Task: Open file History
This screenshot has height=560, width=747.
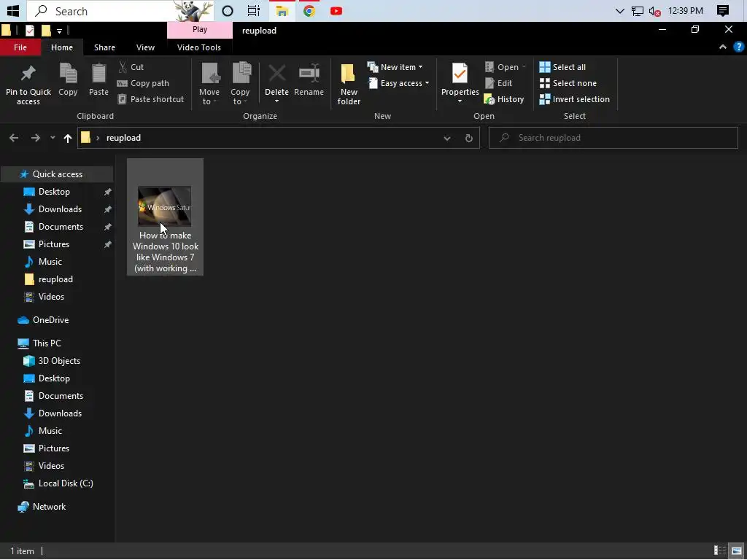Action: (504, 99)
